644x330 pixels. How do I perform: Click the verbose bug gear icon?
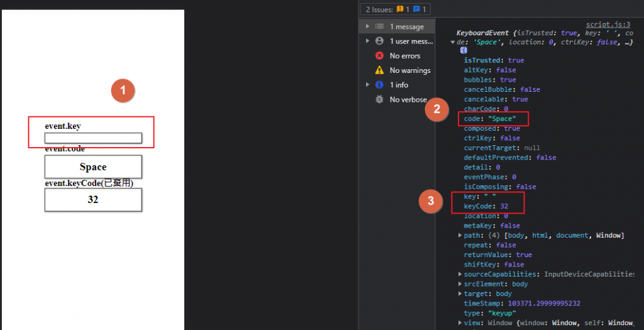(379, 99)
